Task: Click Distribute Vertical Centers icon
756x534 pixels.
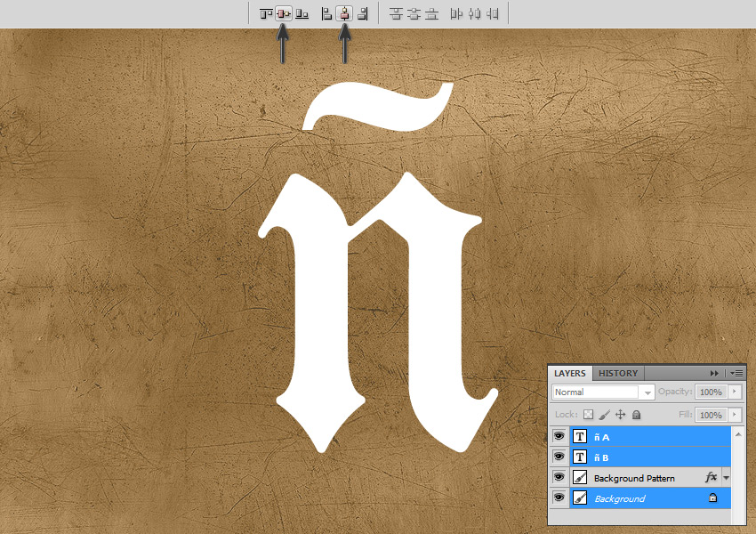Action: [414, 14]
